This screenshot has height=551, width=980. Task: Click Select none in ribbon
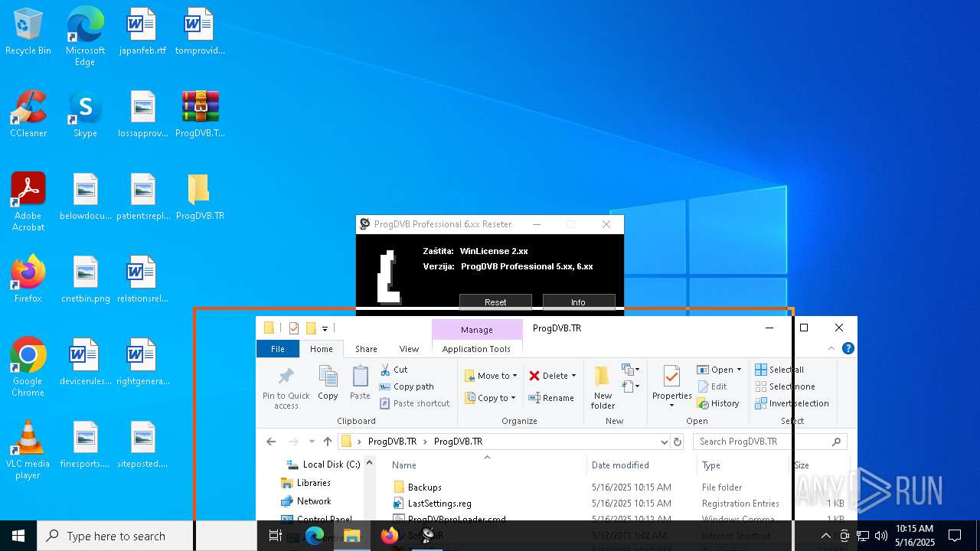pyautogui.click(x=785, y=386)
